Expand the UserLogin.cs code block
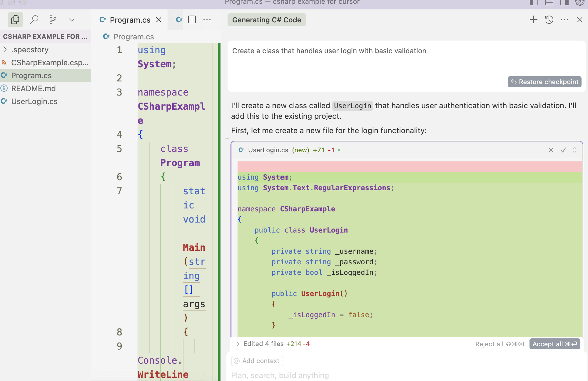This screenshot has width=588, height=381. (x=574, y=150)
